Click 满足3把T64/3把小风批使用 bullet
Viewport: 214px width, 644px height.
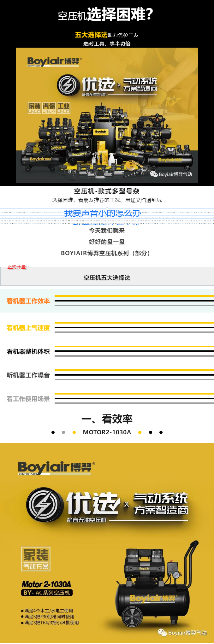(50, 623)
